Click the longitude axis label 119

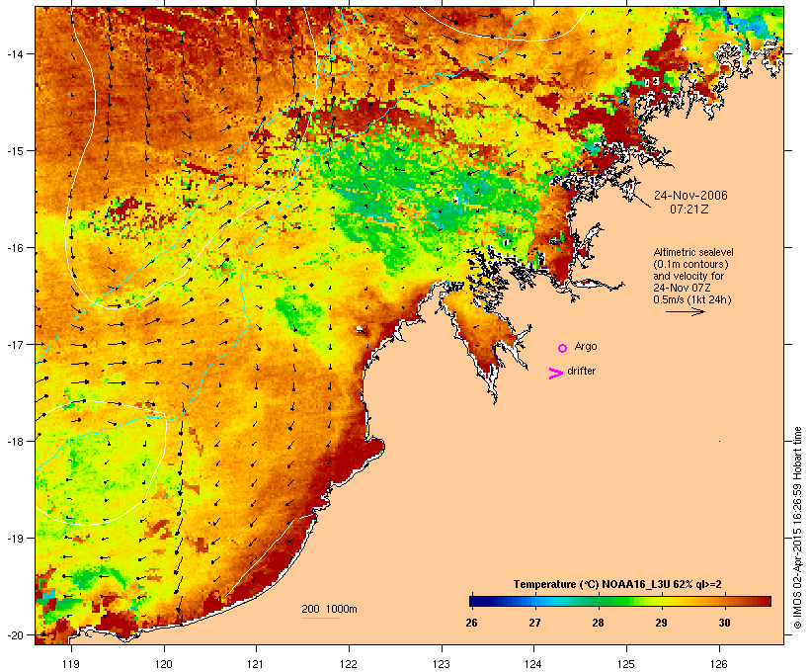pyautogui.click(x=71, y=664)
